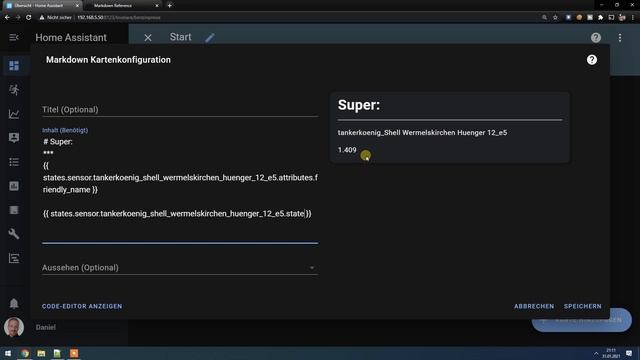Image resolution: width=640 pixels, height=360 pixels.
Task: Open the Windows Start menu
Action: 8,353
